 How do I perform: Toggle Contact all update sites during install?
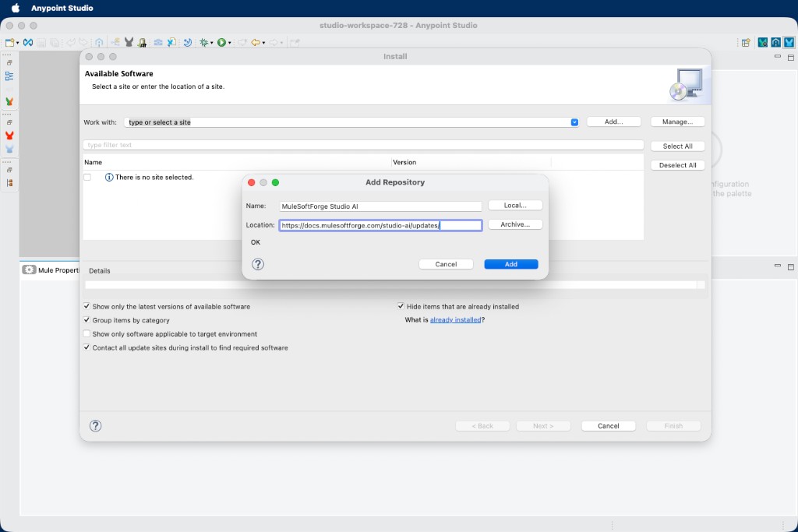(87, 347)
